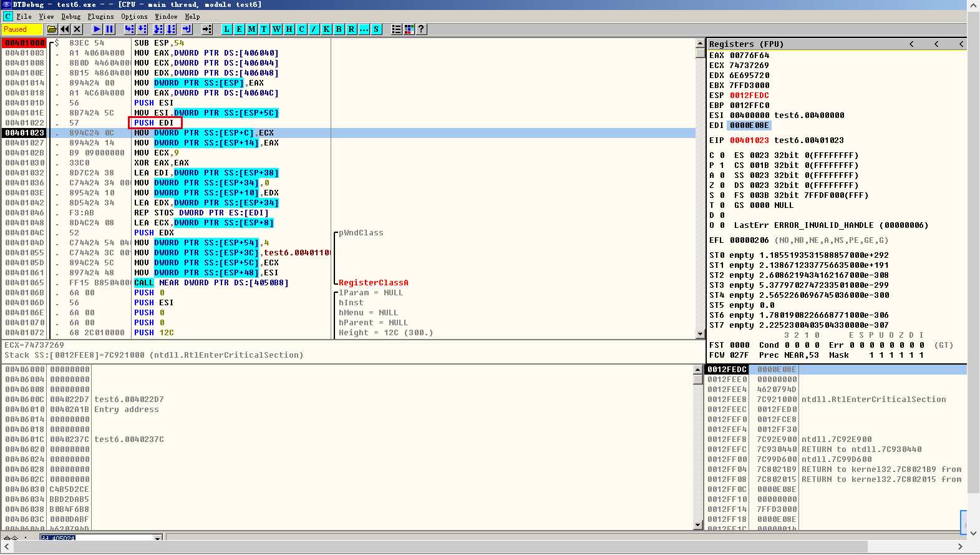Open appearance color grid icon
This screenshot has height=555, width=980.
[x=409, y=29]
